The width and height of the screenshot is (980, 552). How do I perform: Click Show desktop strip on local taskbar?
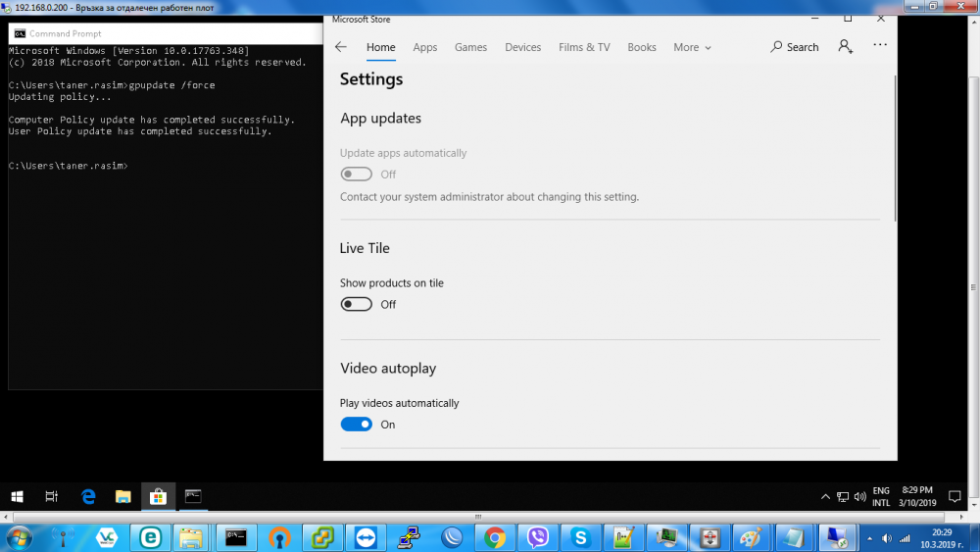(975, 538)
